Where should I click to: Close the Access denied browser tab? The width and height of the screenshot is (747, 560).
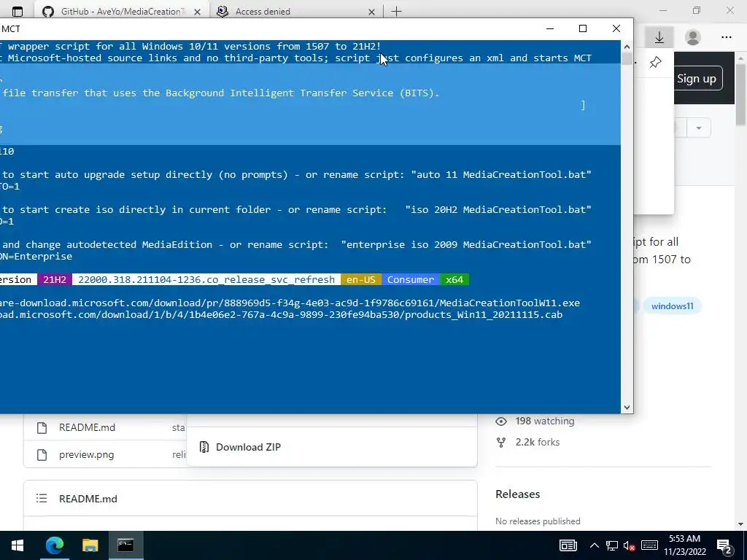pyautogui.click(x=371, y=12)
